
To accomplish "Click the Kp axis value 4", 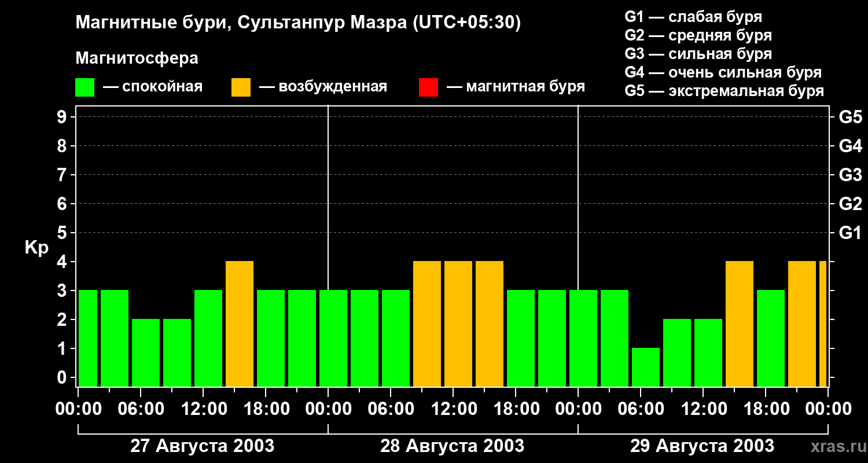I will [x=63, y=262].
